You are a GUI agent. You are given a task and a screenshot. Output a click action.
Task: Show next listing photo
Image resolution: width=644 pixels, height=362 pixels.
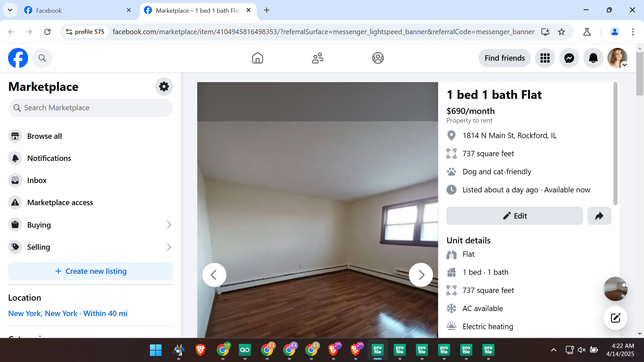(x=421, y=275)
